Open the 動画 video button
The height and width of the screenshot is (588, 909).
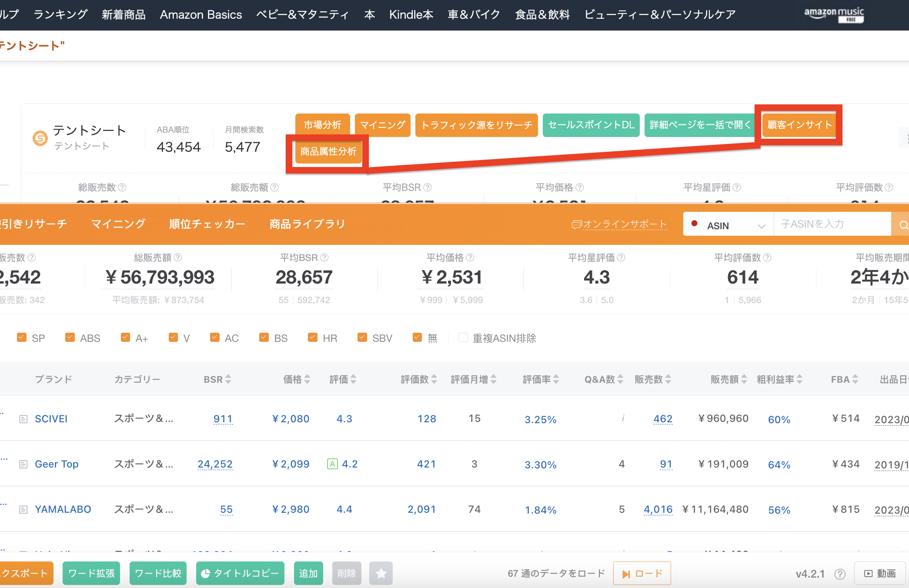point(880,573)
